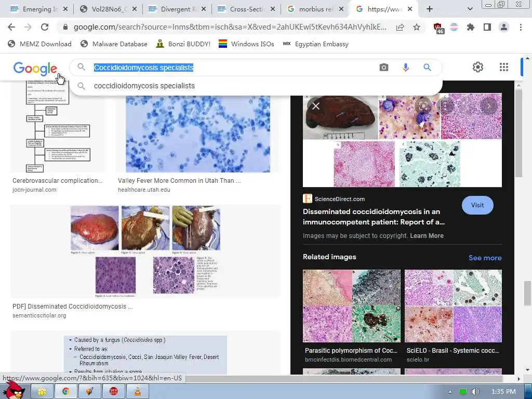Go forward to the next page
The height and width of the screenshot is (399, 532).
tap(28, 27)
